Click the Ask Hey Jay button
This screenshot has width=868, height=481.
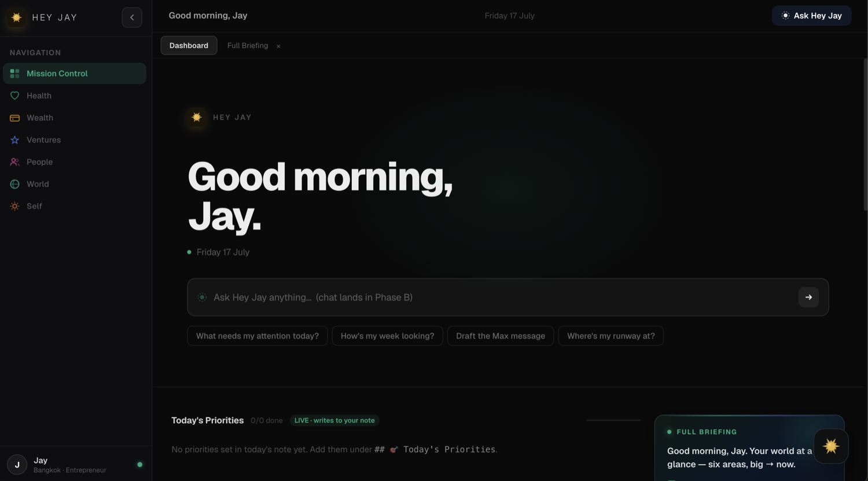pos(811,16)
